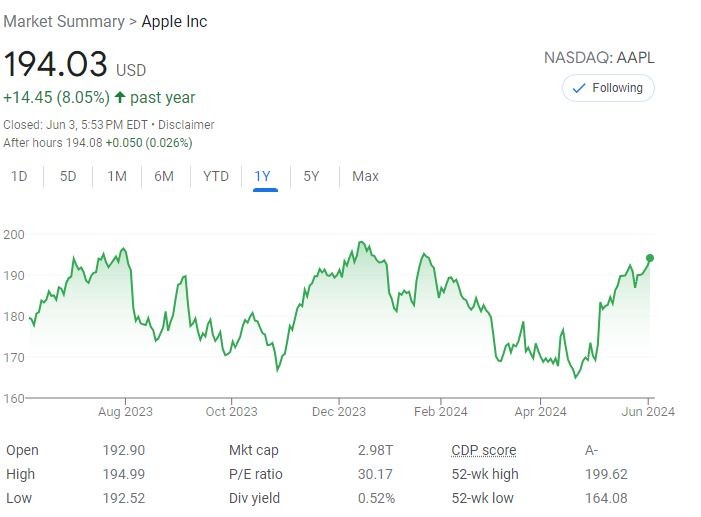Click the Apple Inc title text

pos(174,21)
